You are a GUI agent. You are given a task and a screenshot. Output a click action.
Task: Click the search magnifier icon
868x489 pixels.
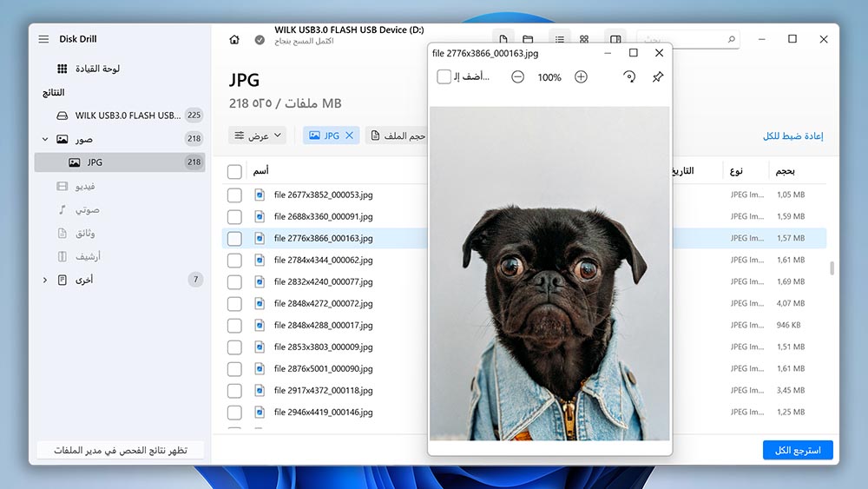pos(731,39)
